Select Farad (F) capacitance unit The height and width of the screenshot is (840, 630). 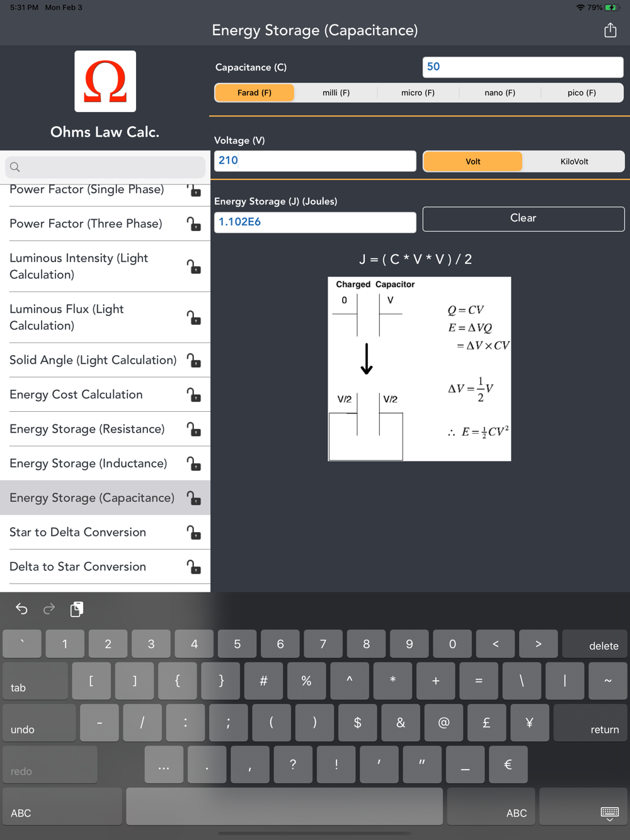[255, 93]
